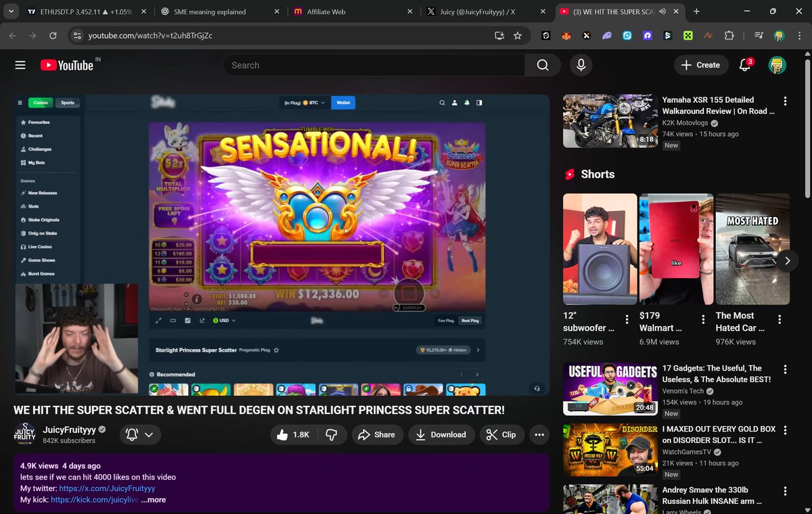Share this video

(376, 435)
